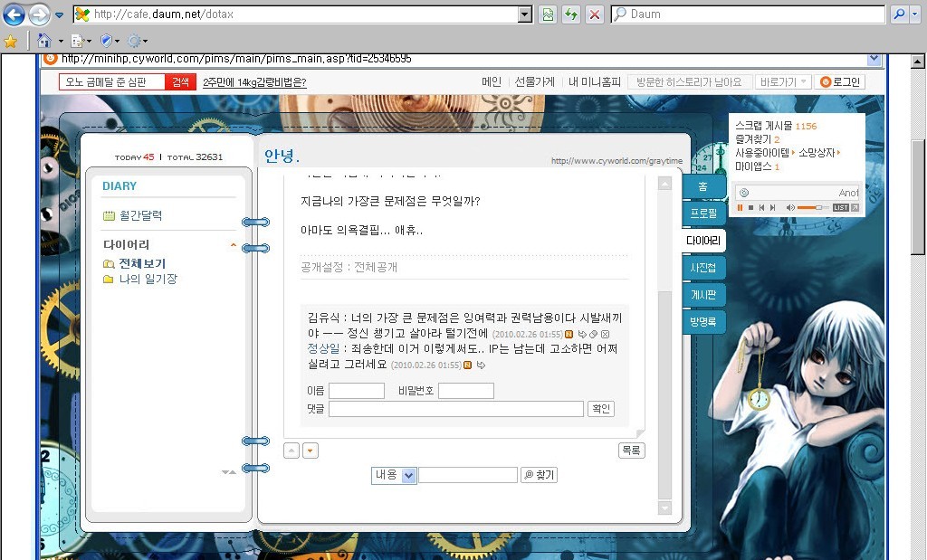This screenshot has height=560, width=927.
Task: Open the music player LIST button
Action: click(x=841, y=207)
